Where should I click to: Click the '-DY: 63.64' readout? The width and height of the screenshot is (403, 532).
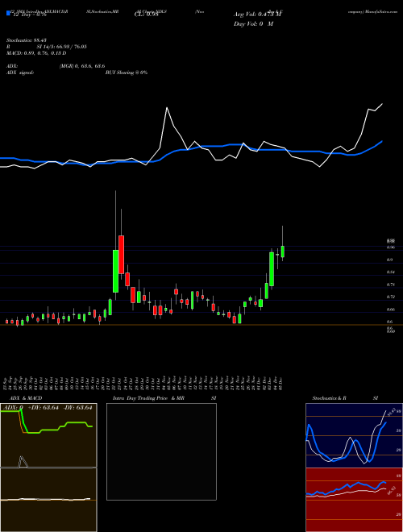77,408
